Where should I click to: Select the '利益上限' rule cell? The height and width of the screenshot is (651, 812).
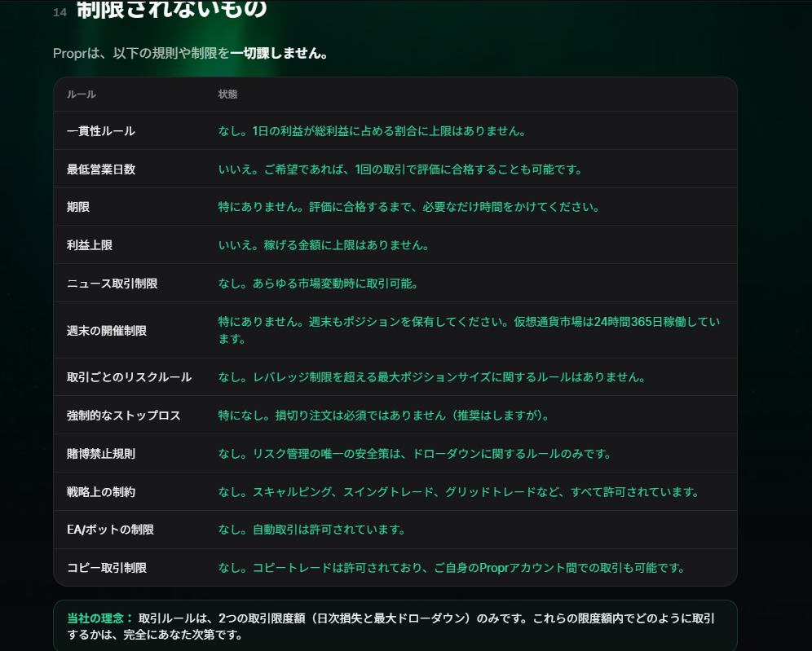(90, 245)
